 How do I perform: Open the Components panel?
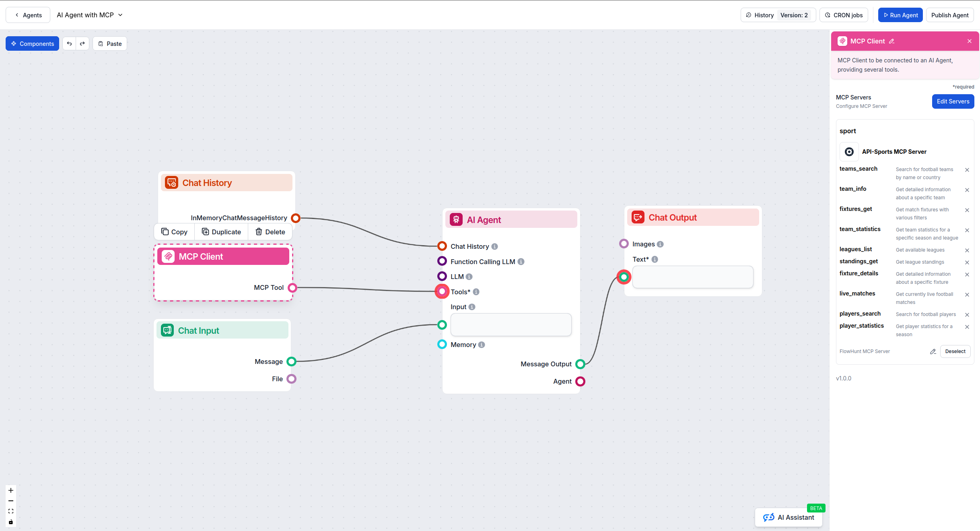[32, 43]
